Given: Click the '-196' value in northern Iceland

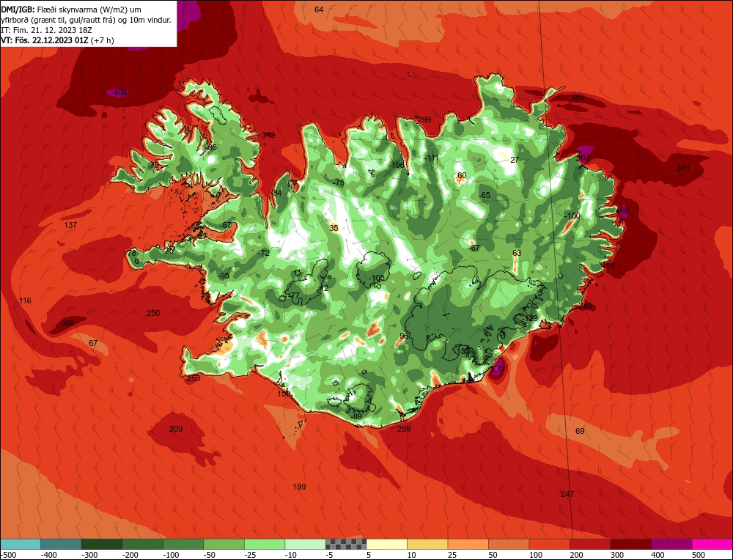Looking at the screenshot, I should (397, 165).
